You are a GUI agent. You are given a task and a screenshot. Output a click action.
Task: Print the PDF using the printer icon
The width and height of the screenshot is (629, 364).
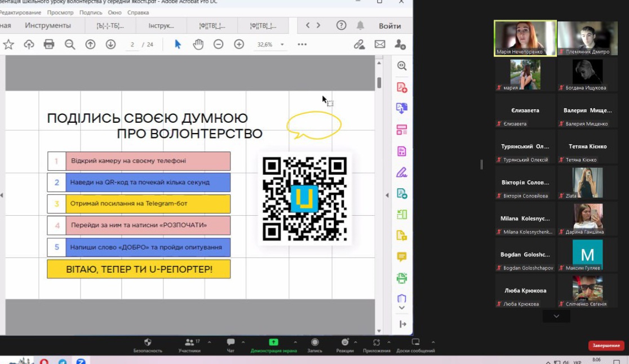tap(49, 45)
